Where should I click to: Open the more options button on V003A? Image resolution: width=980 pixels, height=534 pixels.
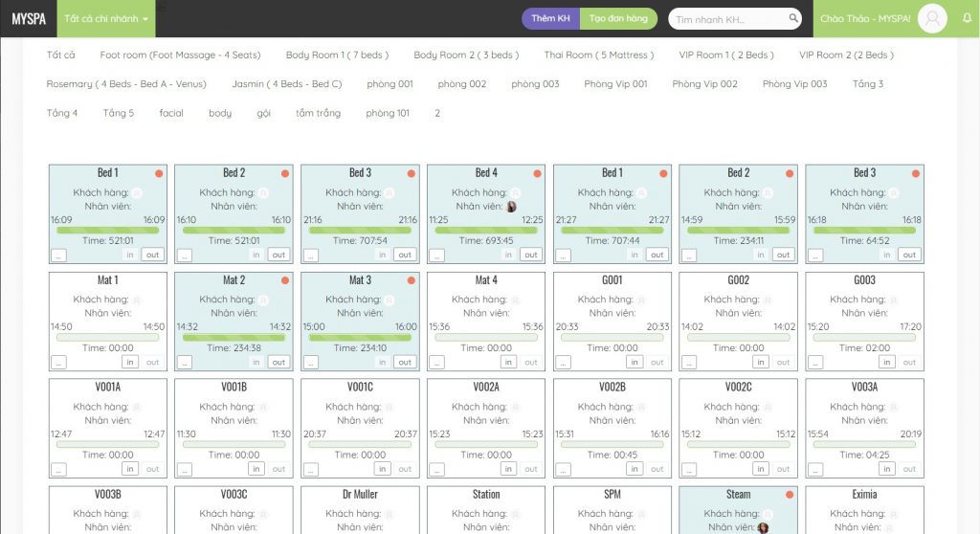(815, 469)
